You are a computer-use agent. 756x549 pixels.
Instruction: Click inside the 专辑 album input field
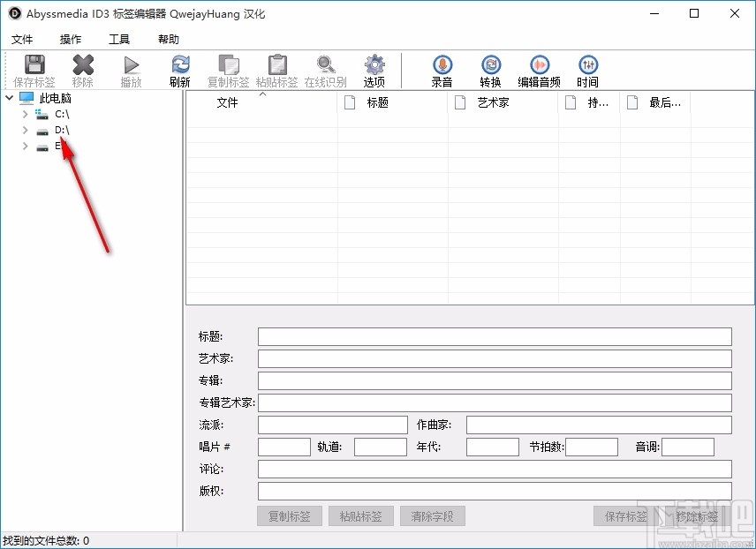[x=493, y=380]
